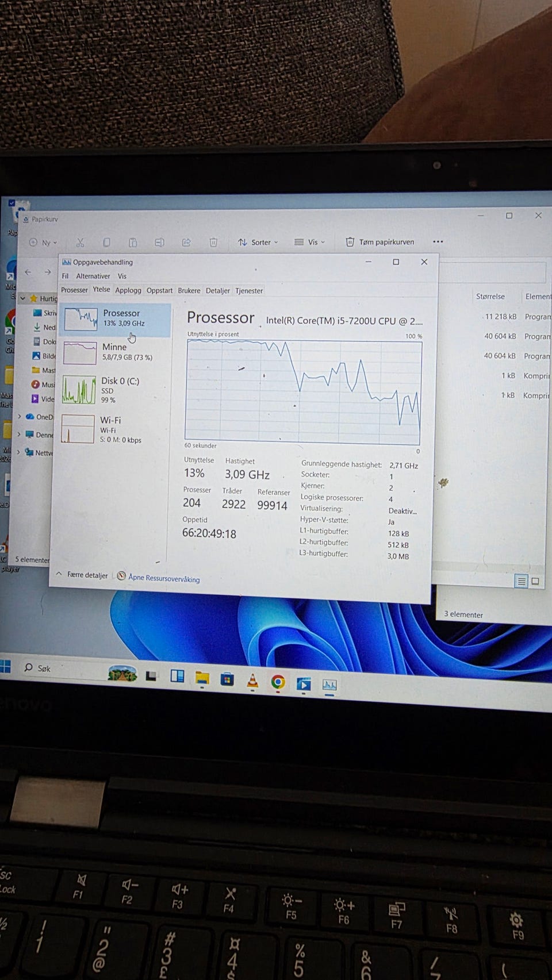Switch to the Ytelse tab
This screenshot has height=980, width=552.
click(101, 290)
